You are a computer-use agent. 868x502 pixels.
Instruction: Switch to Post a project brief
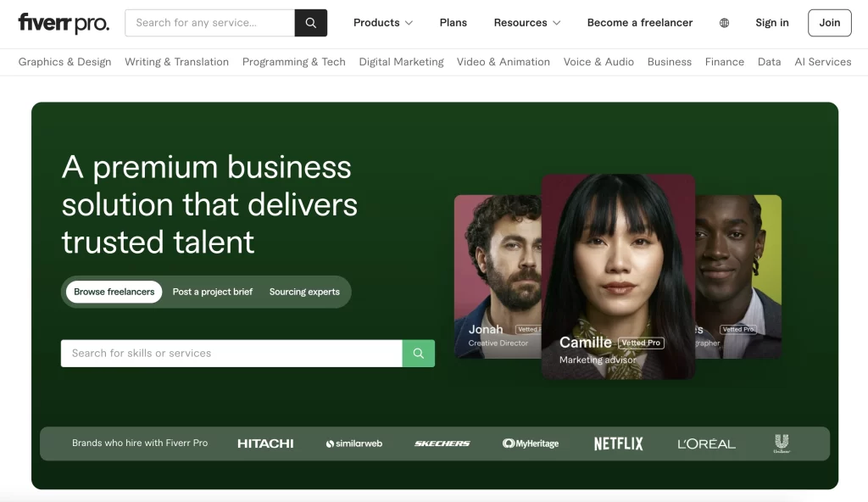[213, 292]
